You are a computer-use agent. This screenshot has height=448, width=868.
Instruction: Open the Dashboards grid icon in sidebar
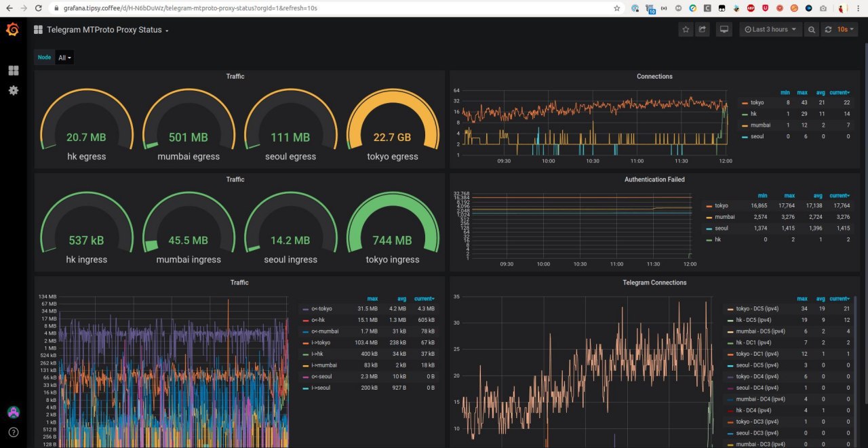coord(13,70)
